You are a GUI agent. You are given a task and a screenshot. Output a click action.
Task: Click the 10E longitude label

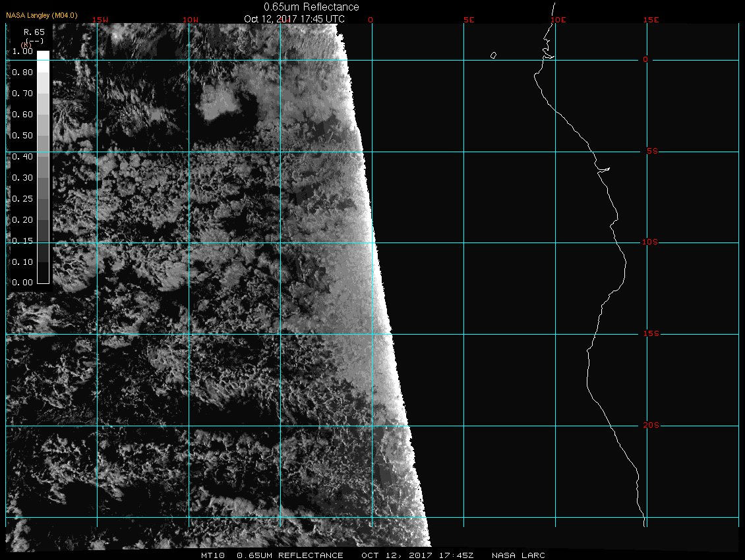click(x=558, y=20)
